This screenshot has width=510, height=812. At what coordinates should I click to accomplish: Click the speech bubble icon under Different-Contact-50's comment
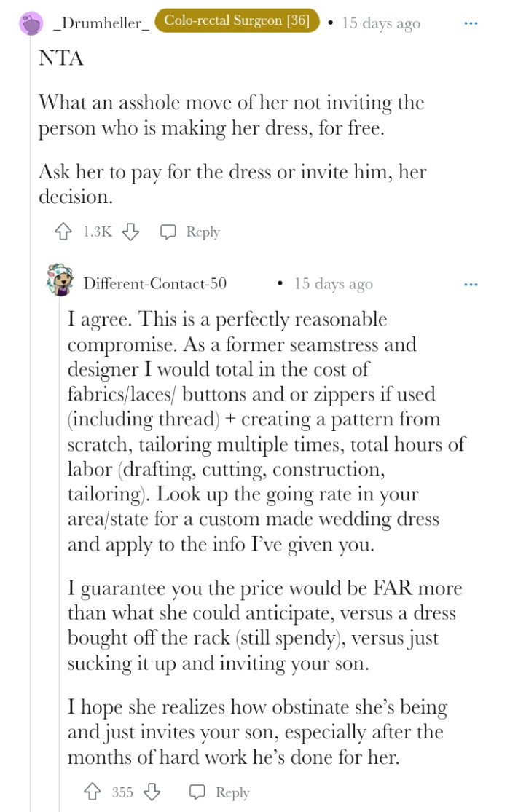[197, 792]
